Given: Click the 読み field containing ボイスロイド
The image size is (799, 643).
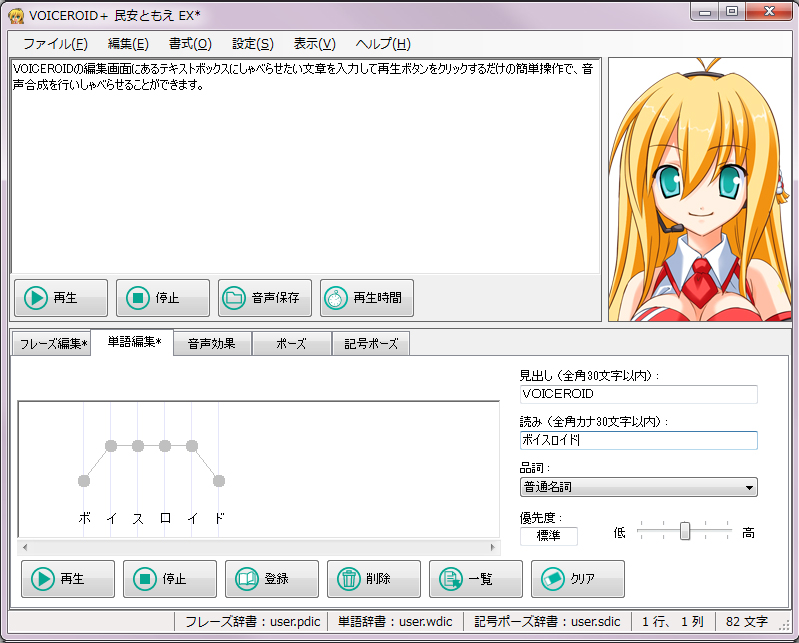Looking at the screenshot, I should click(x=638, y=440).
